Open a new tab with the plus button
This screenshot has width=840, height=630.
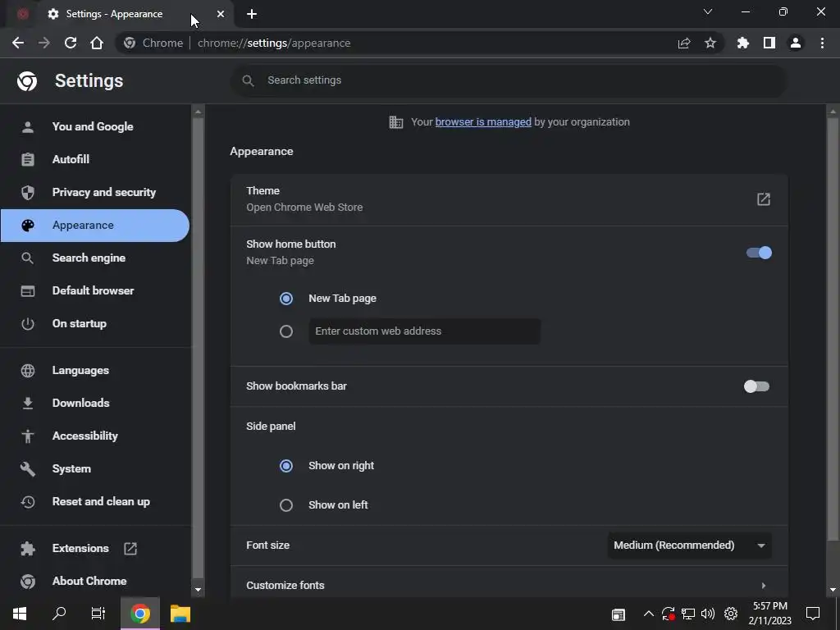(x=252, y=14)
